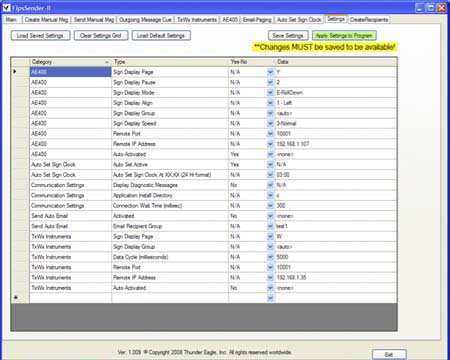This screenshot has width=450, height=360.
Task: Open the Email-Paging tab
Action: [x=257, y=20]
